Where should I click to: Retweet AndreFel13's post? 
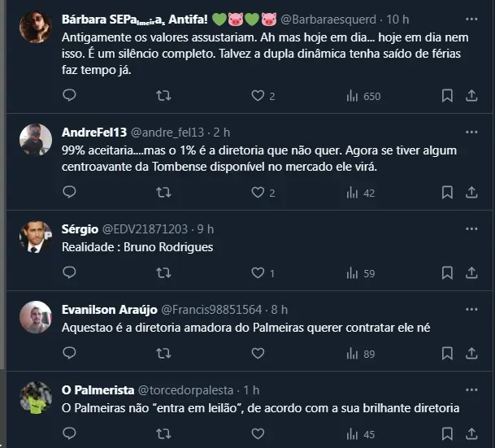(163, 193)
